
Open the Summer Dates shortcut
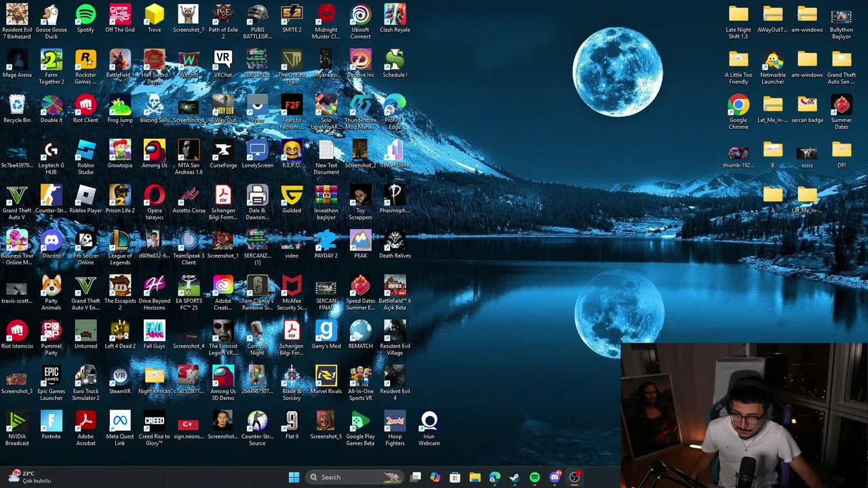tap(842, 112)
